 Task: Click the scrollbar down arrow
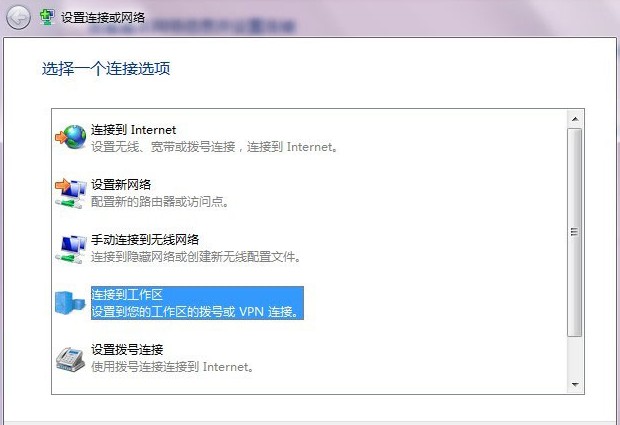pyautogui.click(x=575, y=384)
